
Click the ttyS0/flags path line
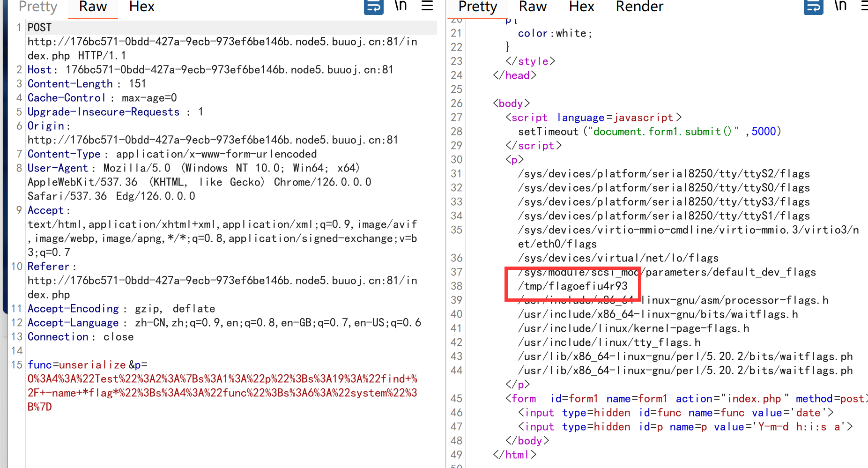click(664, 188)
